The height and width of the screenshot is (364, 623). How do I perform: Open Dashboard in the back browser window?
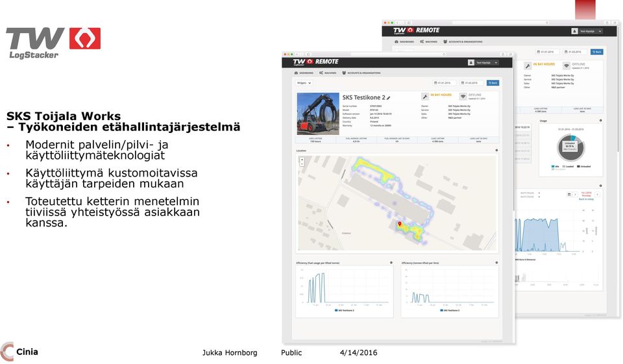[404, 42]
